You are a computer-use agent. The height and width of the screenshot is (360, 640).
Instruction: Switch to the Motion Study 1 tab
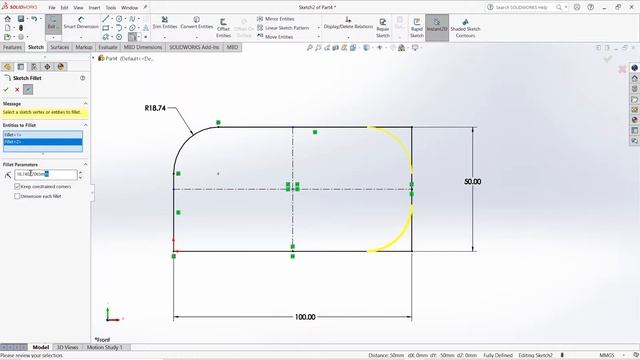(x=104, y=347)
